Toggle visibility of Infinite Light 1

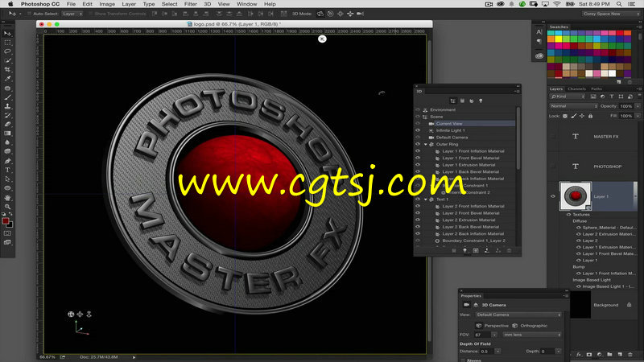(x=418, y=130)
